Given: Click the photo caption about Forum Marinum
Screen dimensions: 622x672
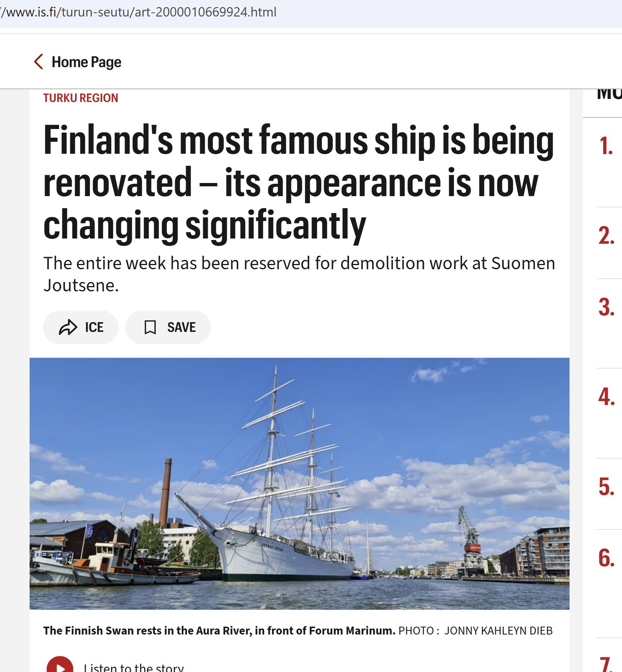Looking at the screenshot, I should point(219,631).
